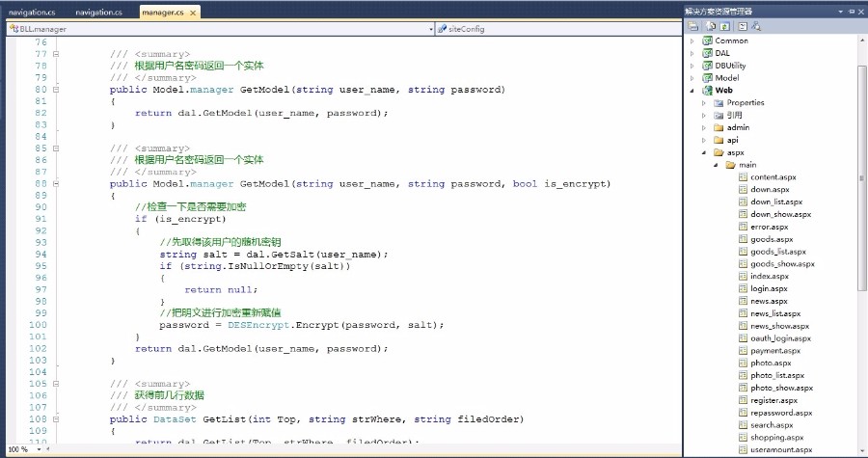Screen dimensions: 868x458
Task: Expand the DBUtility project node
Action: (x=692, y=66)
